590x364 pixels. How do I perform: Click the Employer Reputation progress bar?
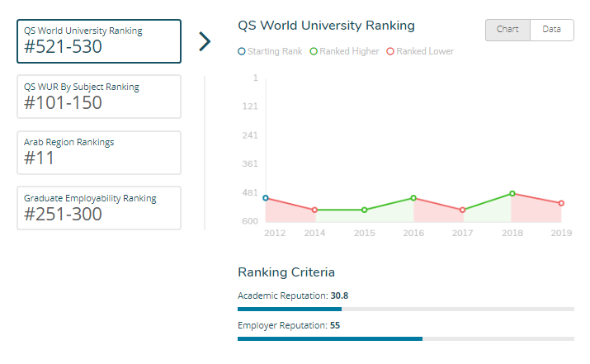(x=406, y=338)
